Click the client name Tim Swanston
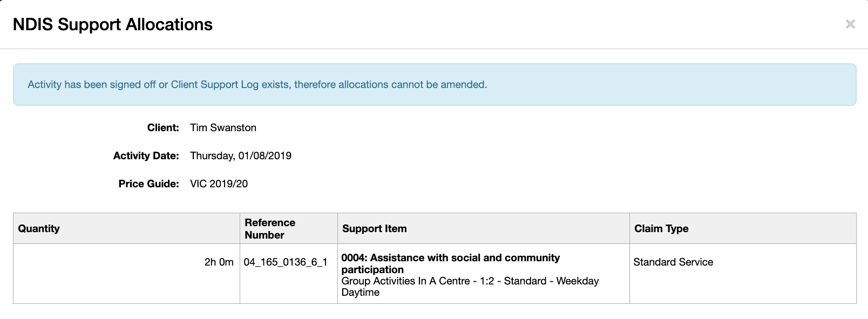Screen dimensions: 868x319 (x=223, y=127)
